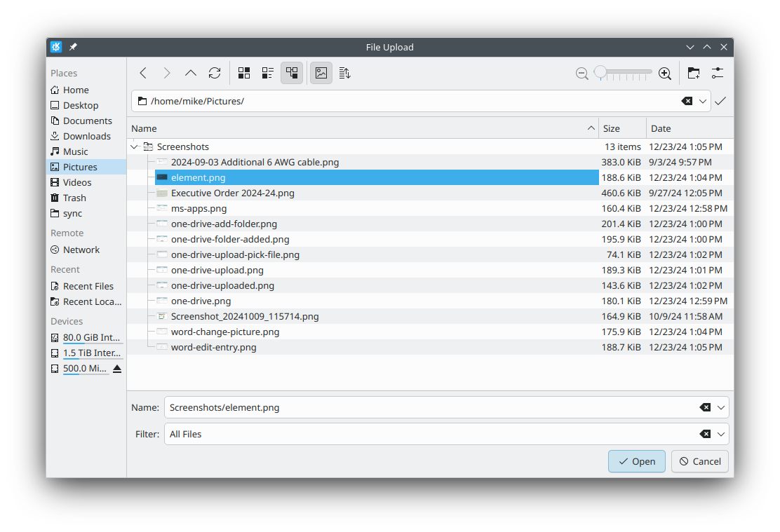Click the Open button
Screen dimensions: 780x532
[637, 461]
